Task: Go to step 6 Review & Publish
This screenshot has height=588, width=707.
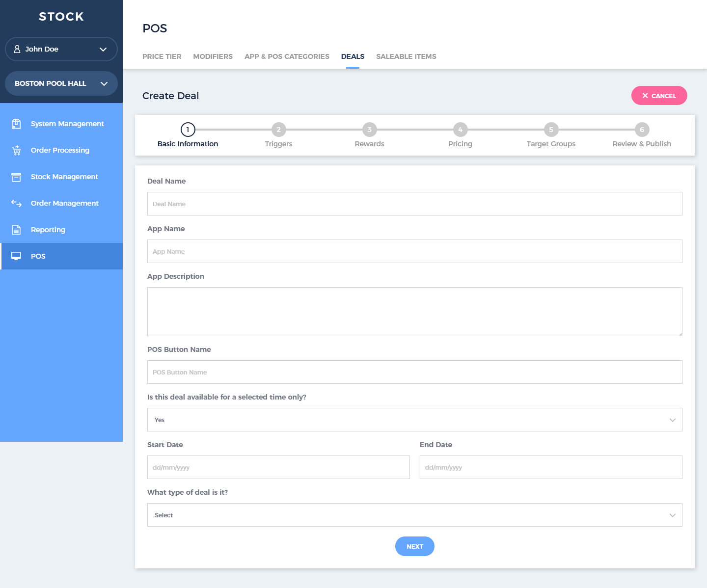Action: [642, 130]
